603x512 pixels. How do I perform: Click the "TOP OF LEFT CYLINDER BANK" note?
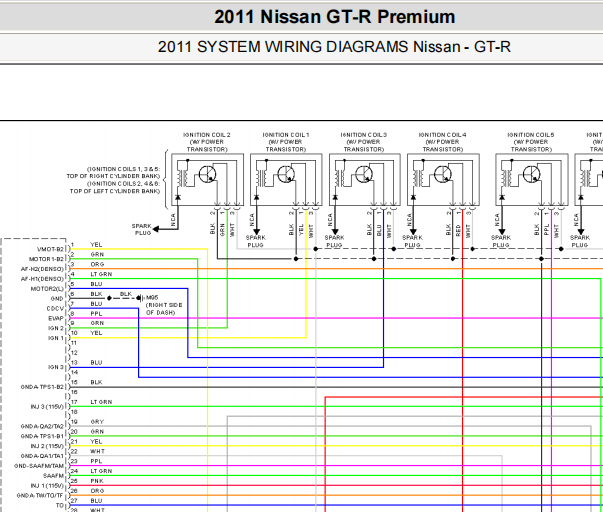click(115, 191)
